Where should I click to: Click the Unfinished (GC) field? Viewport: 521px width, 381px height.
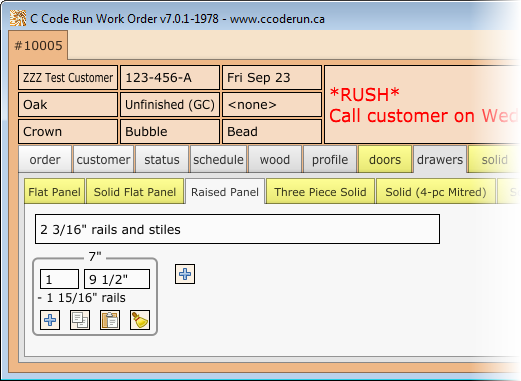[170, 105]
